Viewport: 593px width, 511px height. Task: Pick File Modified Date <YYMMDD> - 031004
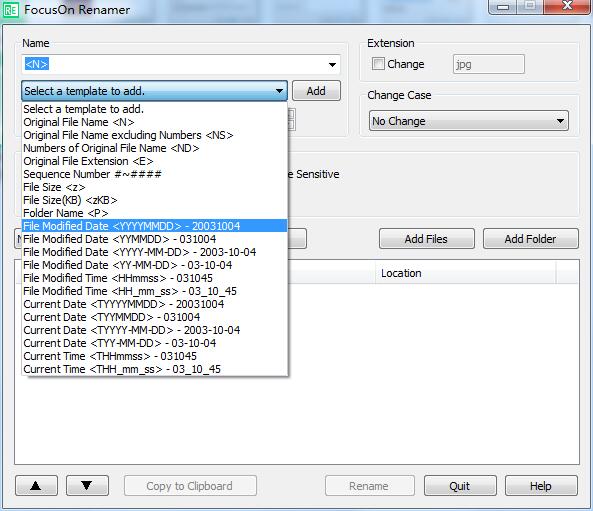(x=155, y=239)
